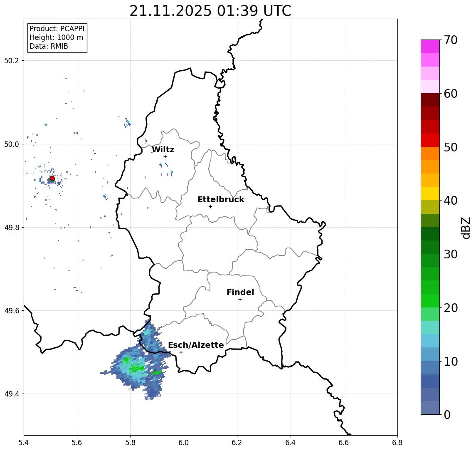This screenshot has width=476, height=451.
Task: Click the colorbar tick label 0
Action: [x=447, y=415]
